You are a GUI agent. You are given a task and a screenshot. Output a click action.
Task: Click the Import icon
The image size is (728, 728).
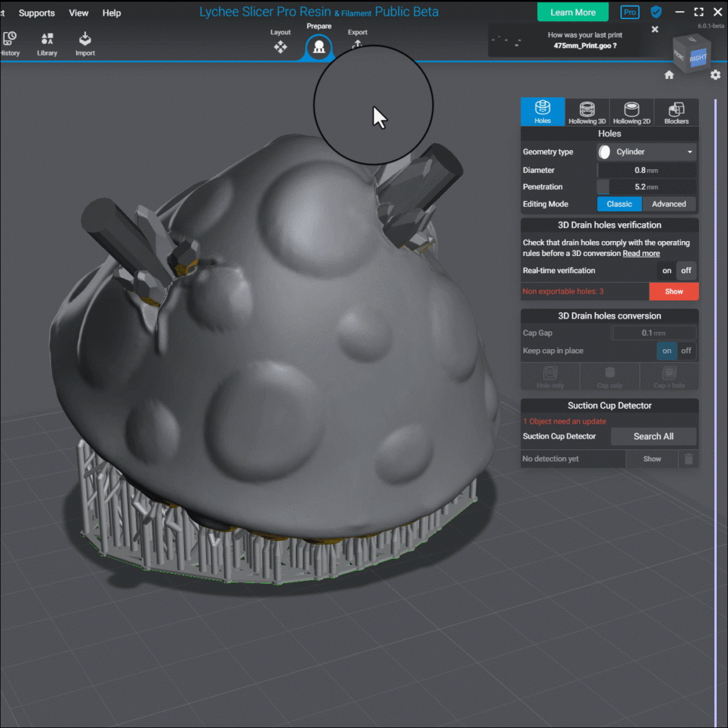[85, 44]
